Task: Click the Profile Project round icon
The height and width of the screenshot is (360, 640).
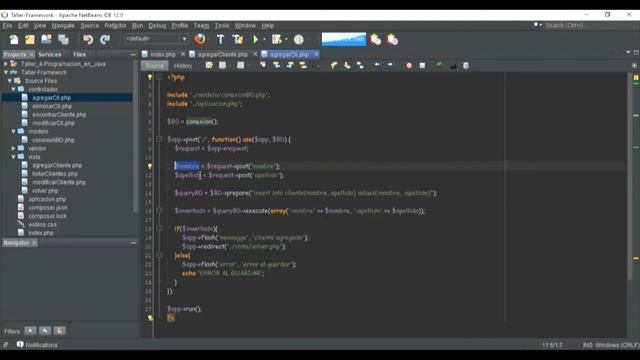Action: point(299,40)
